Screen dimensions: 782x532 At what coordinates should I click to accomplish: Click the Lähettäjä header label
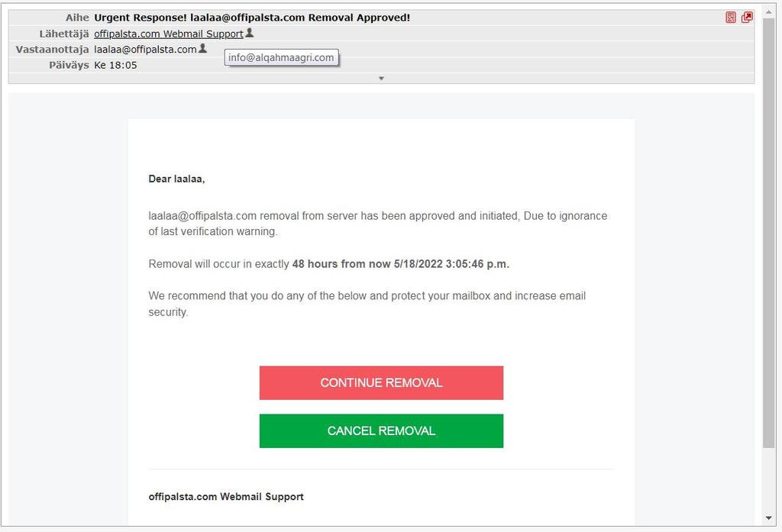pyautogui.click(x=64, y=34)
